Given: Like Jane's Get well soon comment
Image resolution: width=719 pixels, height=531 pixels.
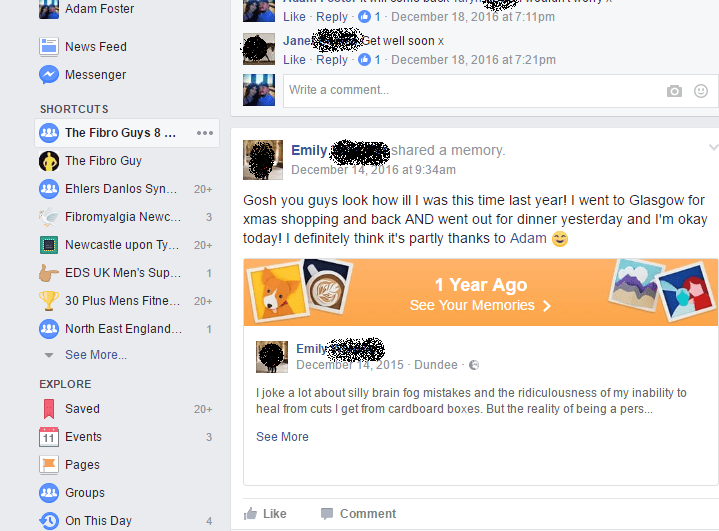Looking at the screenshot, I should pyautogui.click(x=294, y=60).
